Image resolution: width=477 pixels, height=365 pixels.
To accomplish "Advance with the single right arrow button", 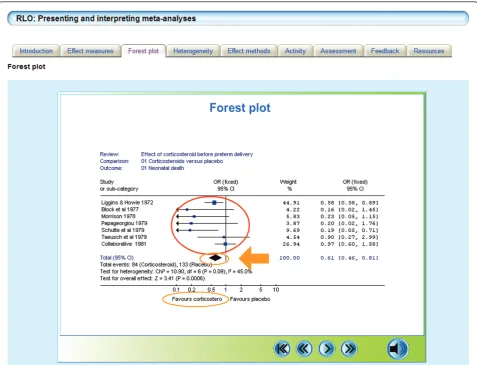I will click(x=327, y=349).
